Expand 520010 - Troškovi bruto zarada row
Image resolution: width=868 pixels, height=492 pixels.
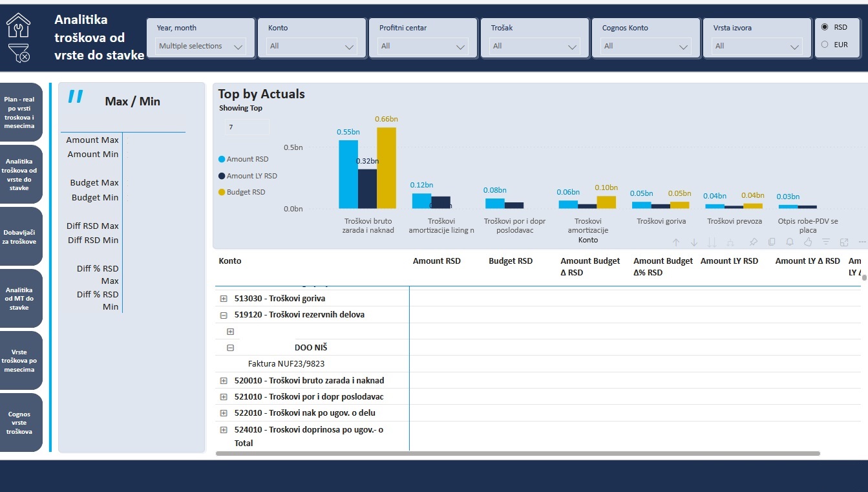pyautogui.click(x=224, y=381)
